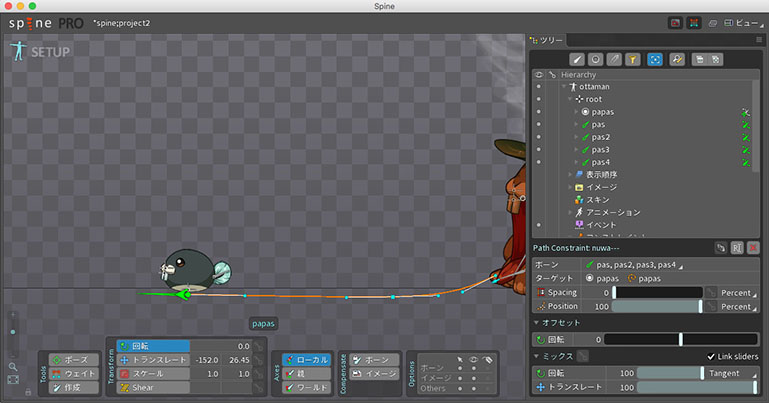Open the find and replace magnifier icon
Viewport: 769px width, 403px height.
(x=677, y=60)
